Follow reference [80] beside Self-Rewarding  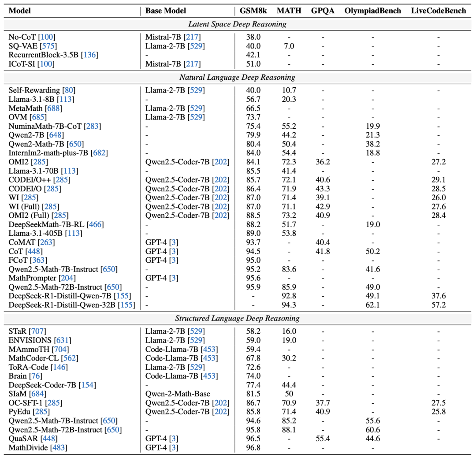point(69,90)
